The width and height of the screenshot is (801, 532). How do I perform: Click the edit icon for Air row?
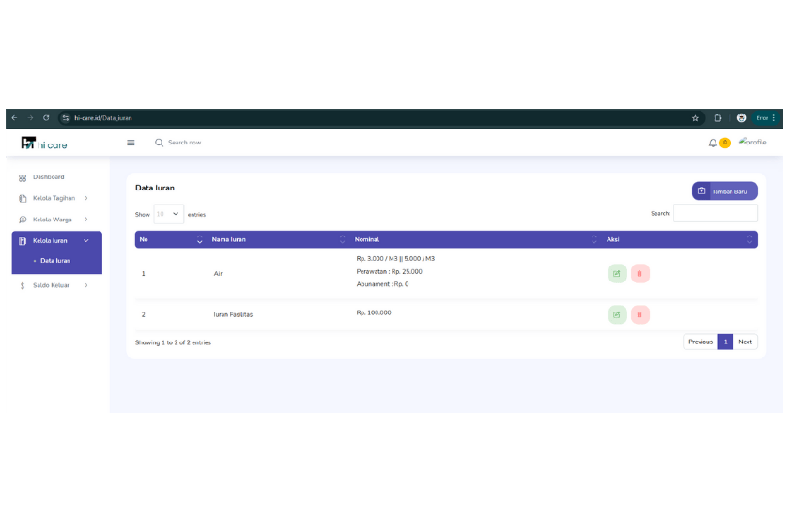tap(617, 274)
